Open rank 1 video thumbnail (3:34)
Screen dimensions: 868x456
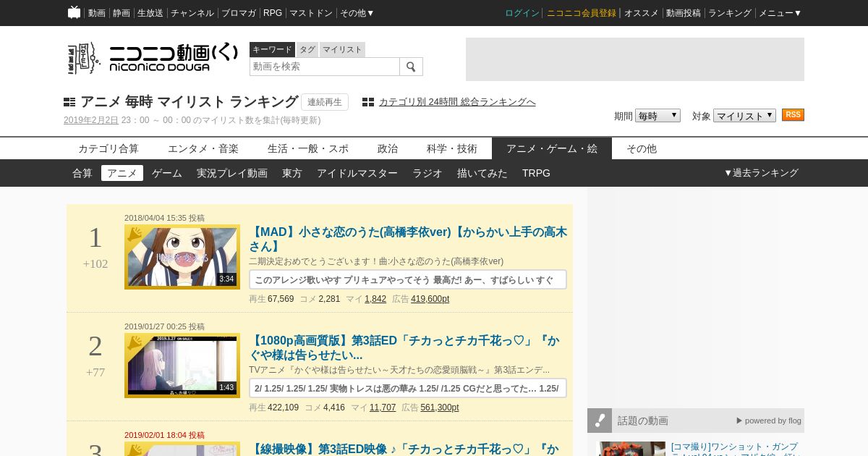(182, 257)
